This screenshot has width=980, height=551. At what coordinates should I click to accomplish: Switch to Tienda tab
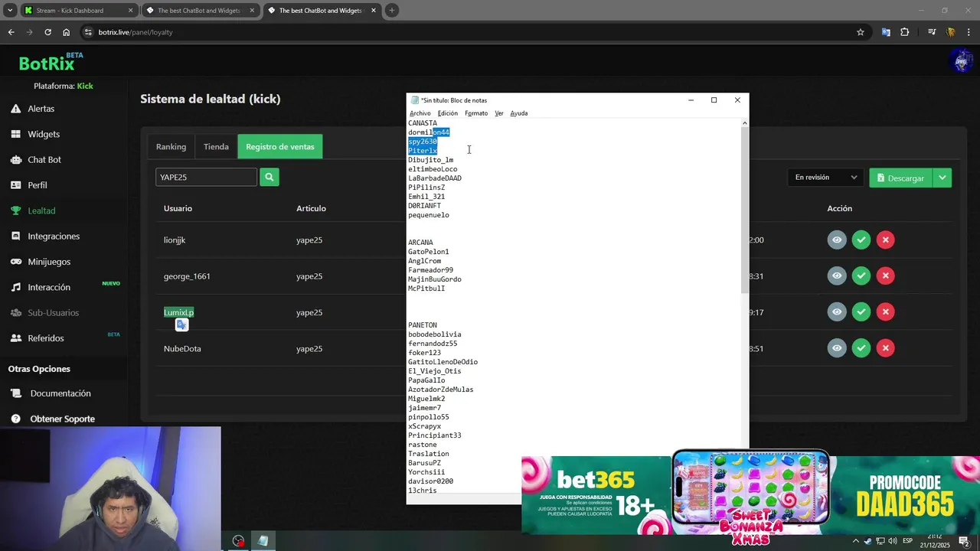(x=216, y=147)
